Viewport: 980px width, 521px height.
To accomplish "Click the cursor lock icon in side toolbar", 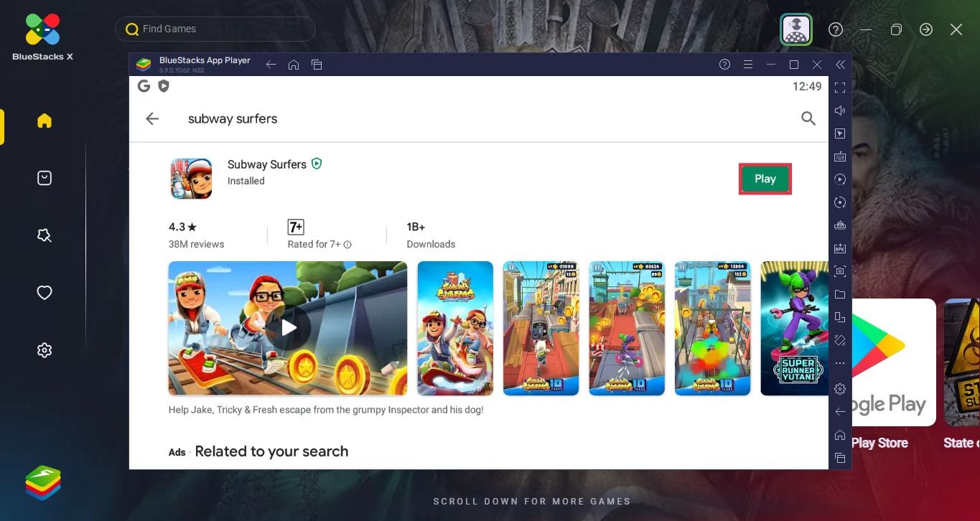I will (x=840, y=133).
